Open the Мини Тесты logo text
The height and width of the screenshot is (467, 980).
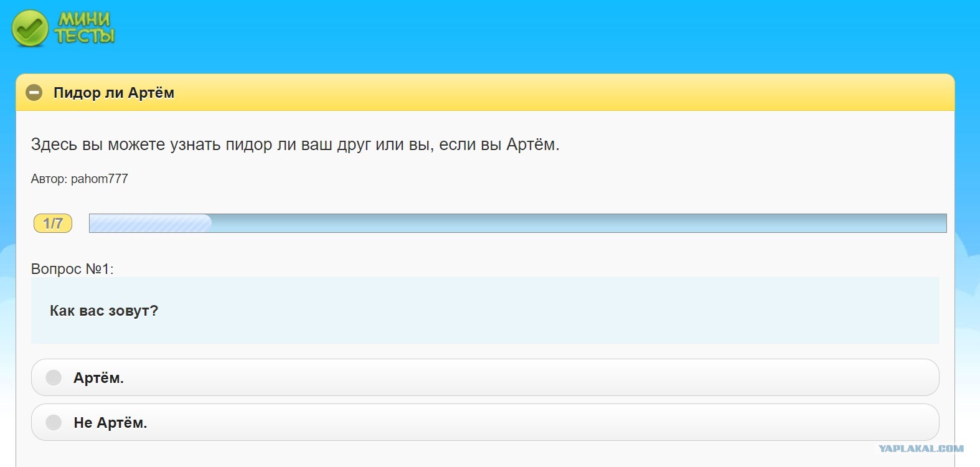pyautogui.click(x=85, y=28)
